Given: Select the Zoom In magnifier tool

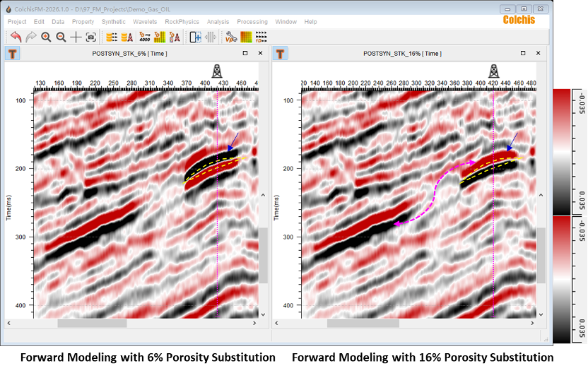Looking at the screenshot, I should pos(46,37).
